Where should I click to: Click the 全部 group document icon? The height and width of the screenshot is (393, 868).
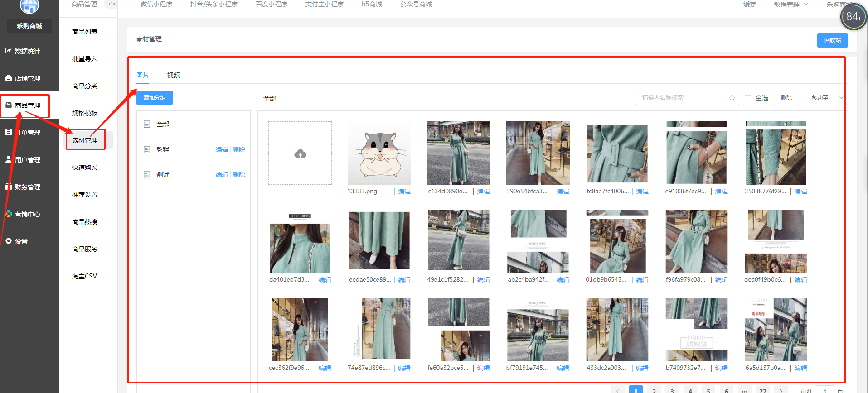click(147, 124)
